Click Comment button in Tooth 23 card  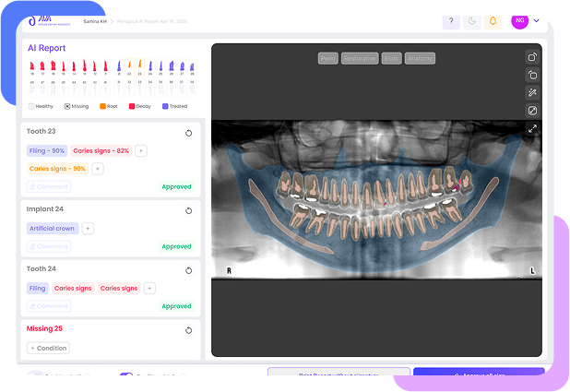click(x=48, y=186)
